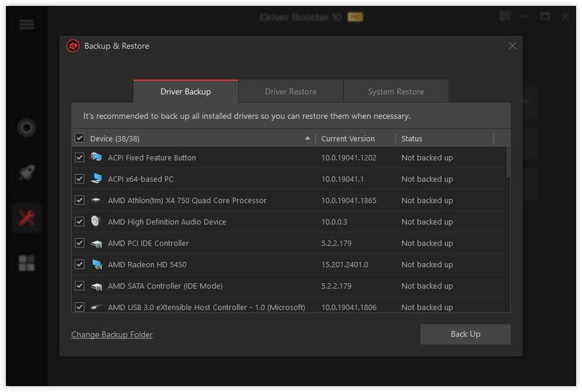Switch to the System Restore tab
Screen dimensions: 582x392
click(x=396, y=91)
